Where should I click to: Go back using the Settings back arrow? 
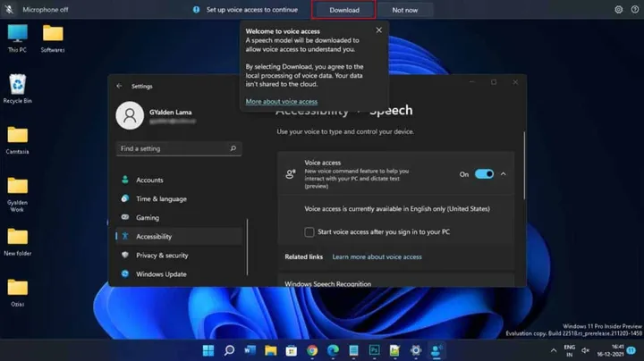(x=119, y=86)
